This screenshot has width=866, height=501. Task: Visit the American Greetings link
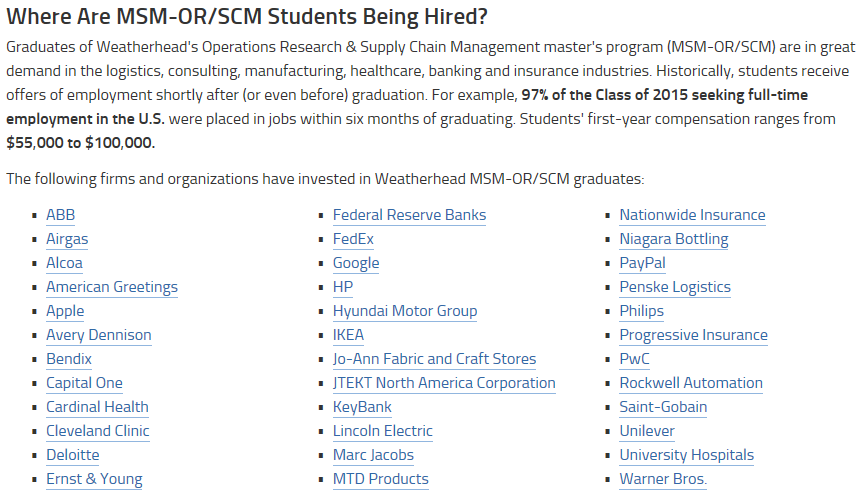tap(112, 287)
